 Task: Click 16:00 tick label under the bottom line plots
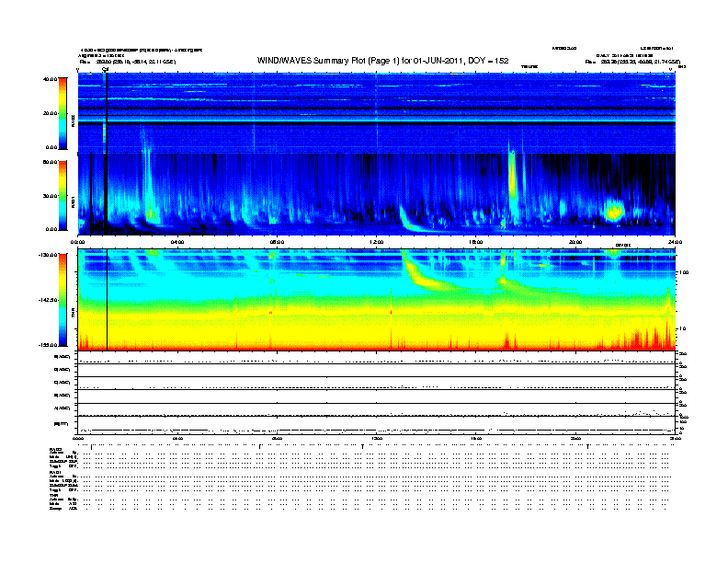click(x=476, y=439)
